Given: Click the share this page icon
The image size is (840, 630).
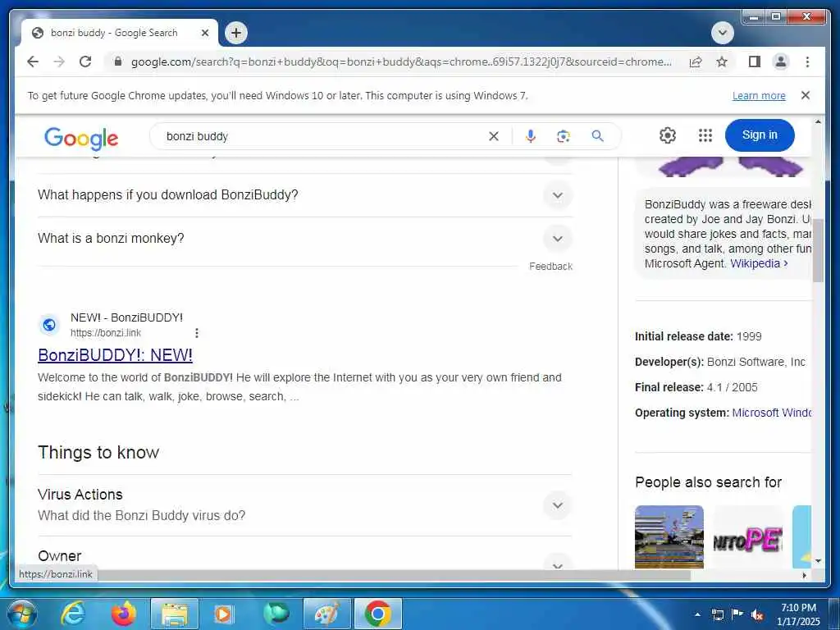Looking at the screenshot, I should (x=696, y=62).
